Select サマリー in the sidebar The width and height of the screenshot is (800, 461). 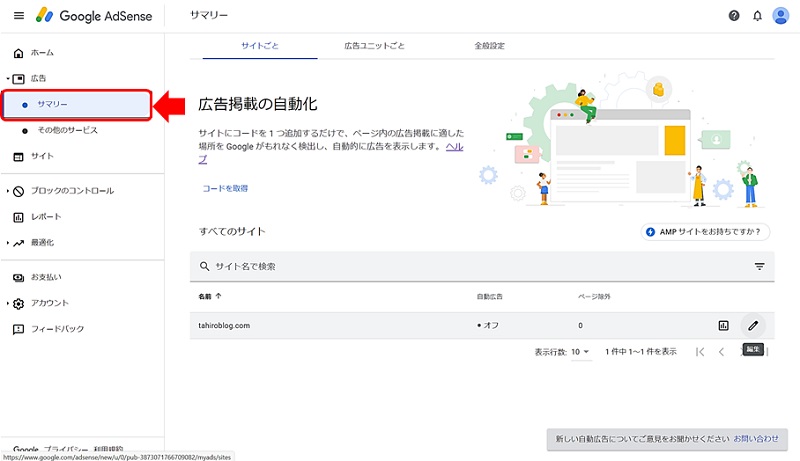tap(77, 105)
